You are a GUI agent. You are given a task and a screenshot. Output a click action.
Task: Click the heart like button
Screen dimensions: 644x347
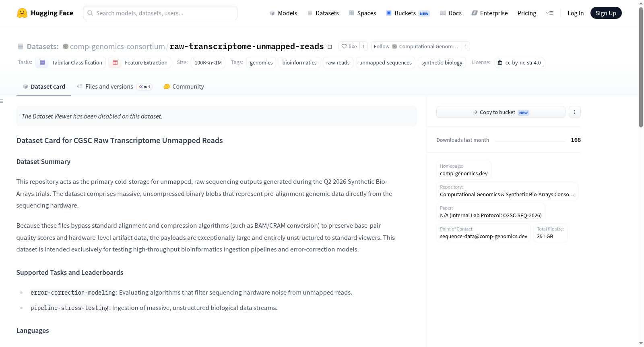pyautogui.click(x=349, y=46)
